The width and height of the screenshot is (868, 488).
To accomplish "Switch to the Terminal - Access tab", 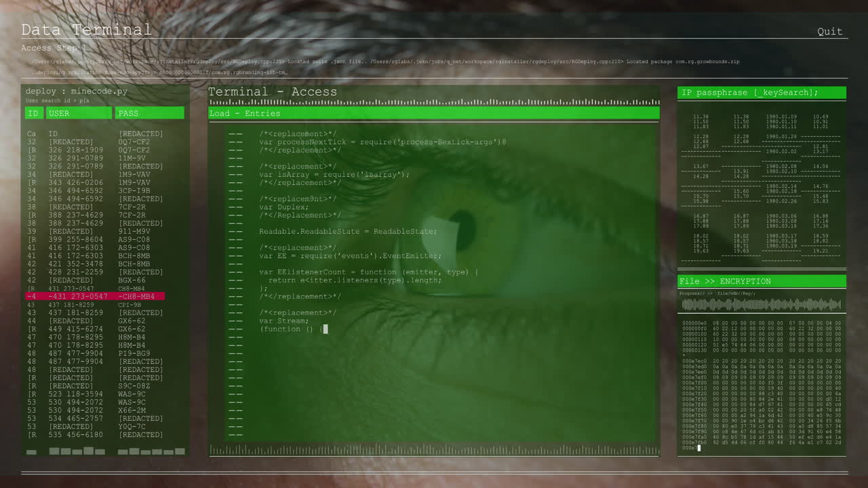I will (x=273, y=91).
